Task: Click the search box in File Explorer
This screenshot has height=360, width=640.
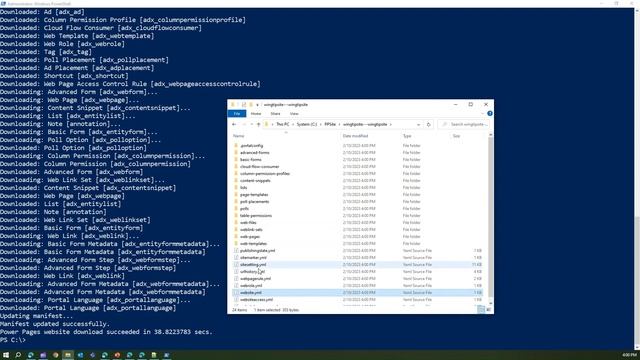Action: (464, 124)
